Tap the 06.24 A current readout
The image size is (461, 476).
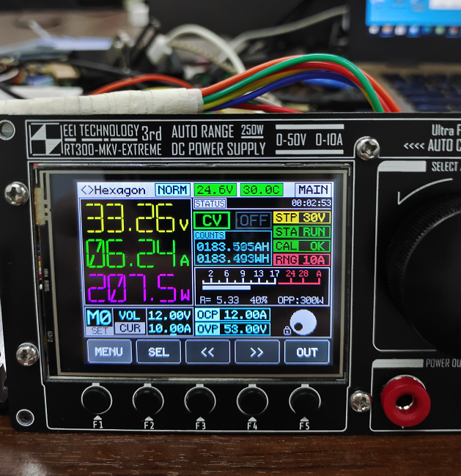click(137, 253)
